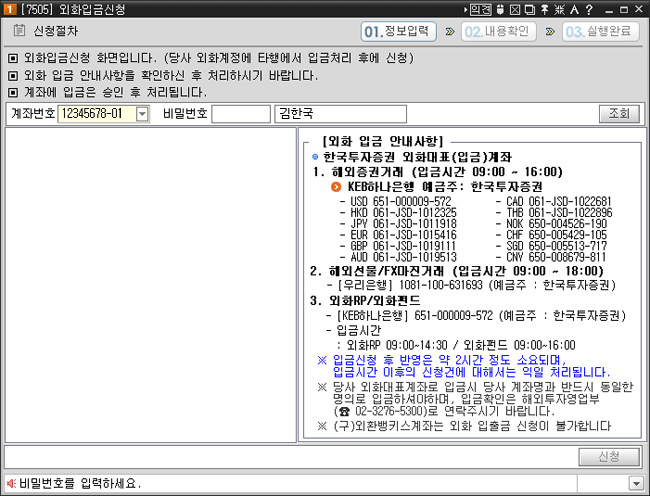Image resolution: width=650 pixels, height=496 pixels.
Task: Click the THB 061-JSD-1022896 account line
Action: tap(554, 213)
